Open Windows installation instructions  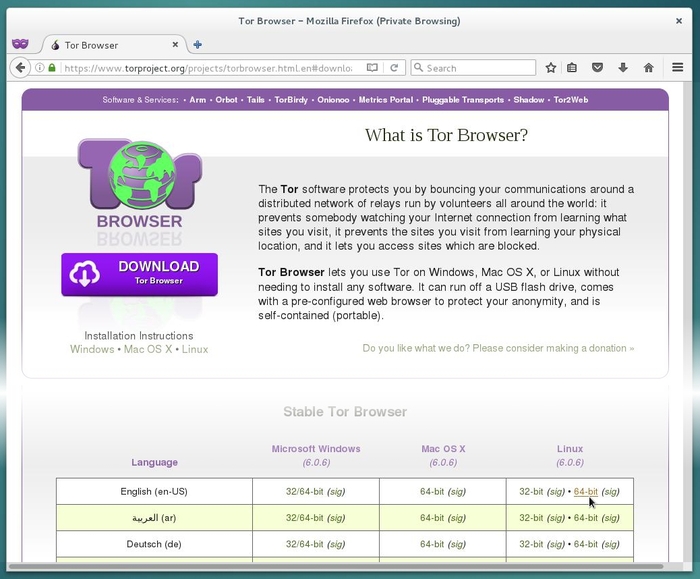click(x=92, y=350)
